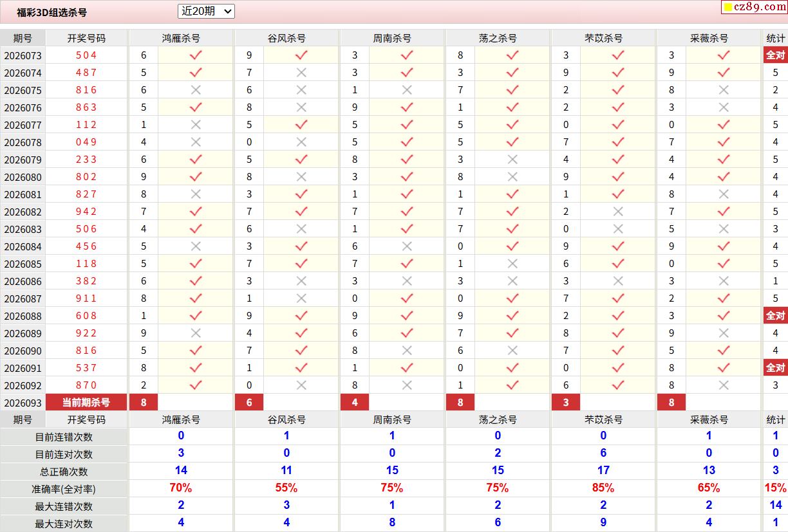Click the 全对 badge in row 2026088
The width and height of the screenshot is (788, 532).
click(775, 316)
